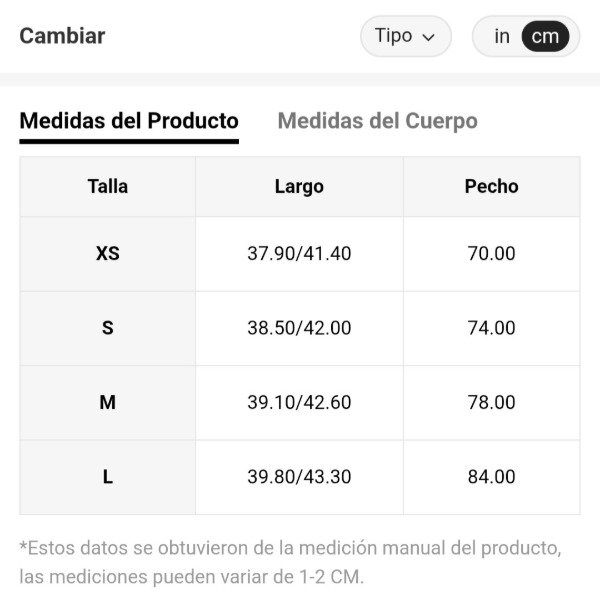Choose the M size row
This screenshot has height=598, width=600.
(x=108, y=402)
